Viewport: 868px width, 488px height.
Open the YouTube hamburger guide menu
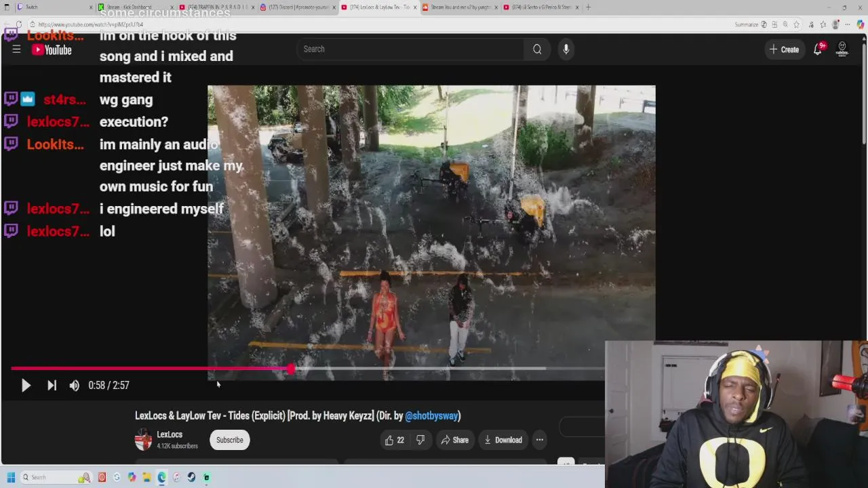16,49
